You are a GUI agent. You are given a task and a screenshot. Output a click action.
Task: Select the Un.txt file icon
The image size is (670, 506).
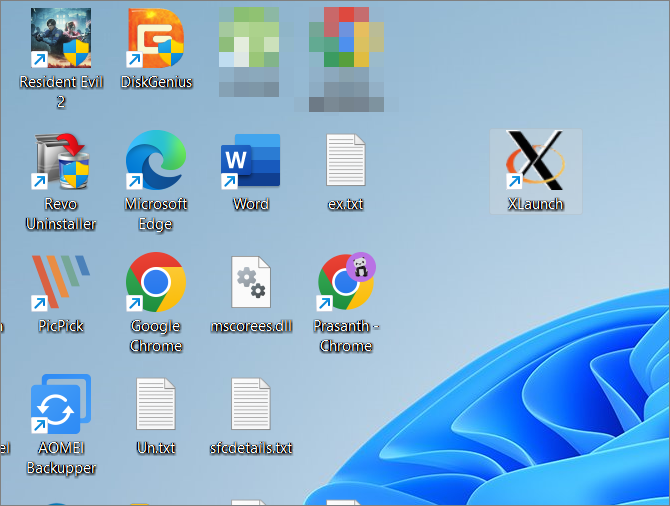[x=156, y=404]
